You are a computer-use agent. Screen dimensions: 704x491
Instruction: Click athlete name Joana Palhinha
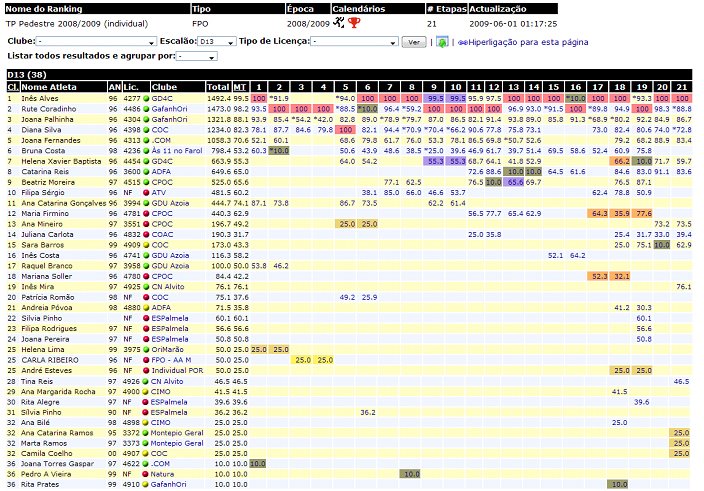coord(47,119)
